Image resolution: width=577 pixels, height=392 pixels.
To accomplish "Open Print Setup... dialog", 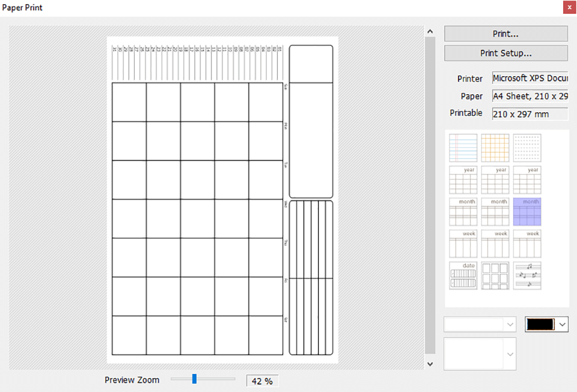I will (505, 53).
